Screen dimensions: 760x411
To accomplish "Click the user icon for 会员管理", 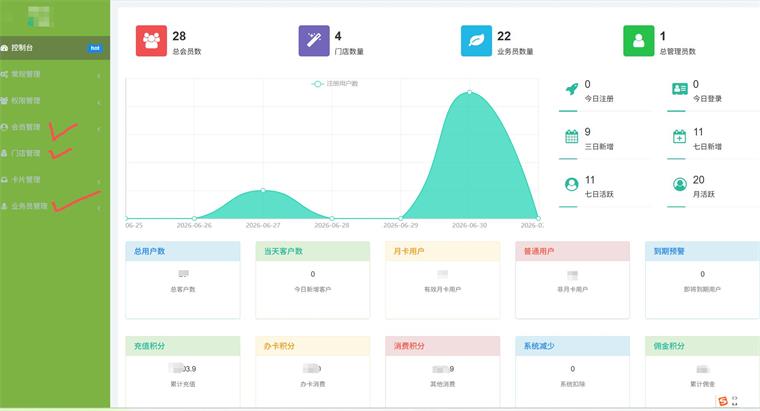I will 4,127.
